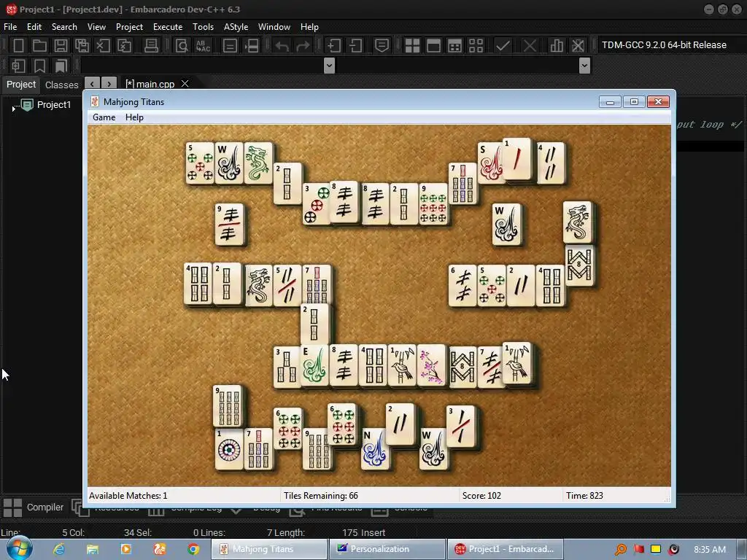Open Google Chrome from taskbar
Viewport: 747px width, 560px height.
193,549
